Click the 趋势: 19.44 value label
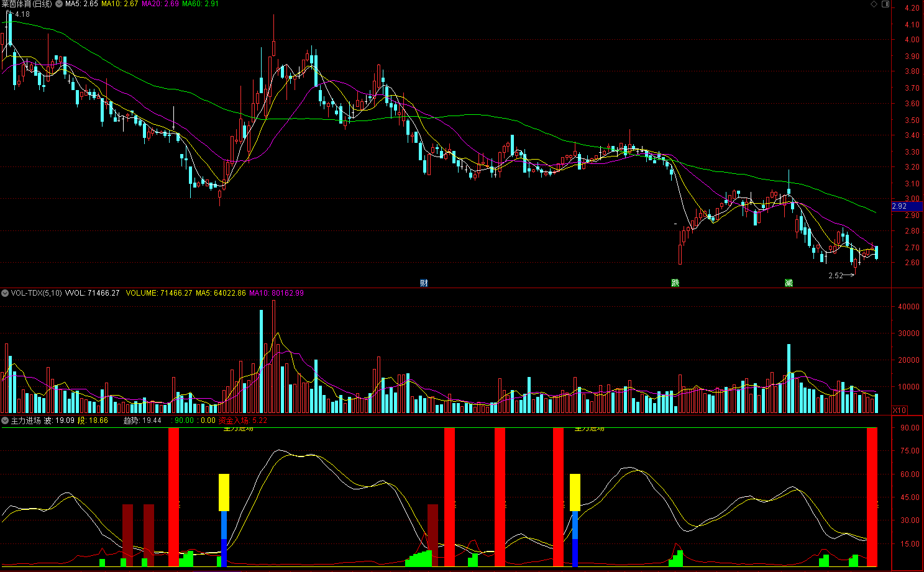Viewport: 924px width, 572px height. pyautogui.click(x=142, y=420)
